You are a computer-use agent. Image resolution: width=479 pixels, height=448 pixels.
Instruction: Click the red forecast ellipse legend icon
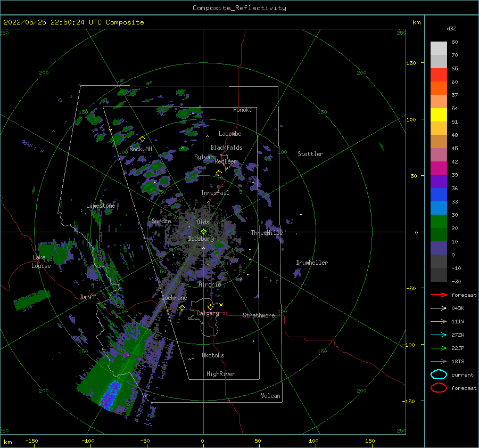coord(439,388)
